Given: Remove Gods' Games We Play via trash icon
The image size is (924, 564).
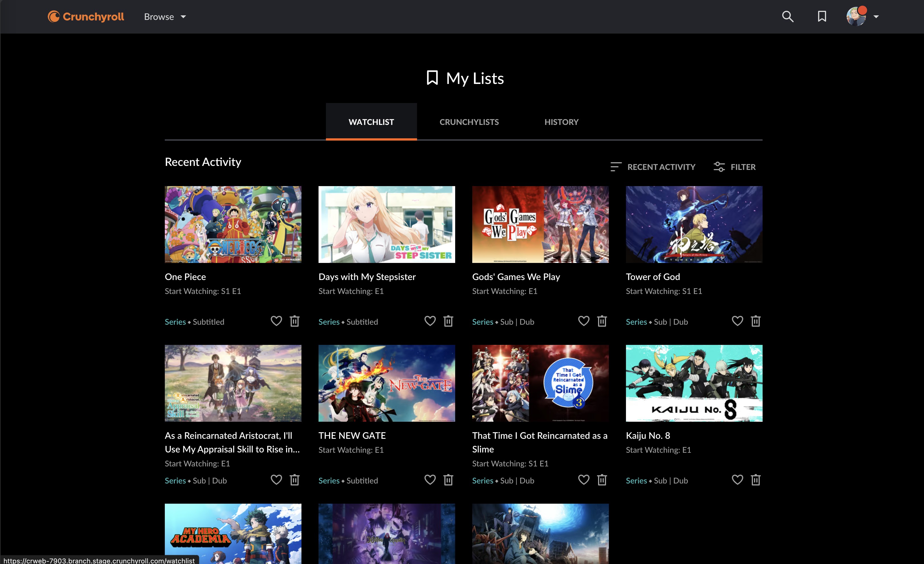Looking at the screenshot, I should pos(602,321).
